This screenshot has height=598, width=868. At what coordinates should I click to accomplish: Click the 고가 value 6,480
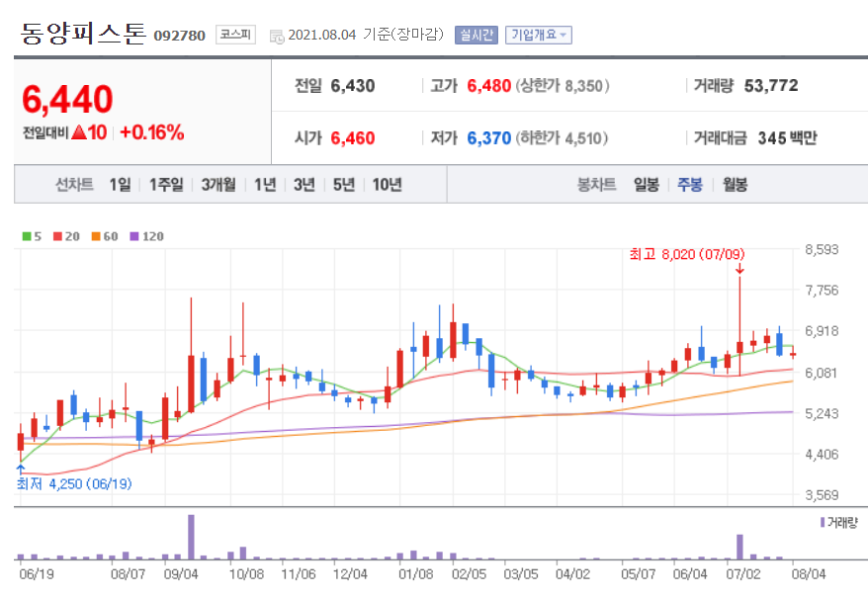(x=488, y=86)
